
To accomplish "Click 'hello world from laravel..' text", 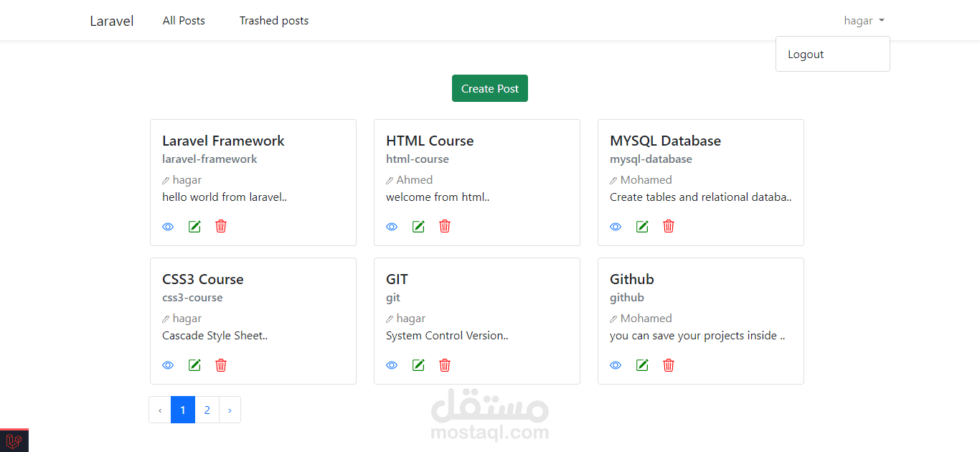I will (x=225, y=197).
